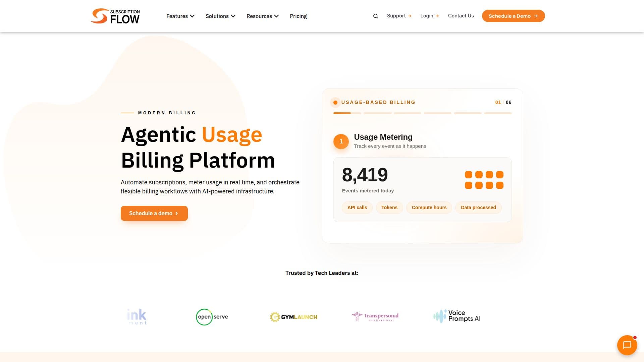Jump to the fifth slide progress segment
The width and height of the screenshot is (644, 362).
click(x=468, y=113)
